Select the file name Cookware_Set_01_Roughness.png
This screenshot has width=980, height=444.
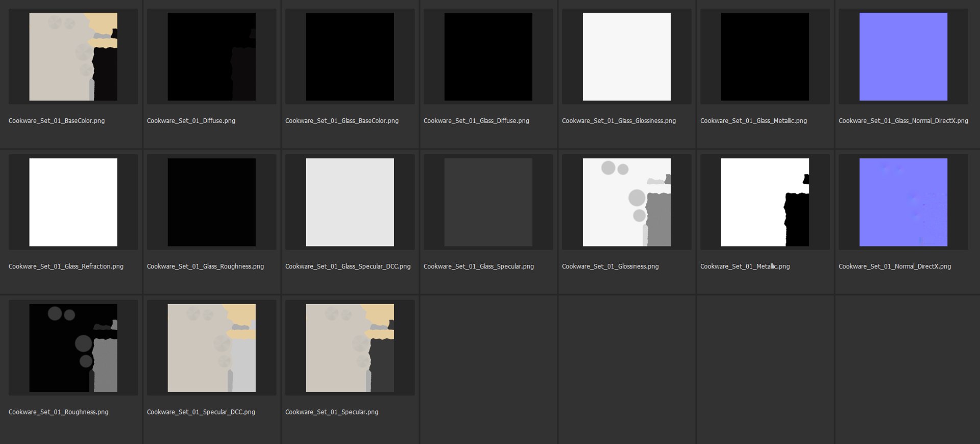coord(59,412)
